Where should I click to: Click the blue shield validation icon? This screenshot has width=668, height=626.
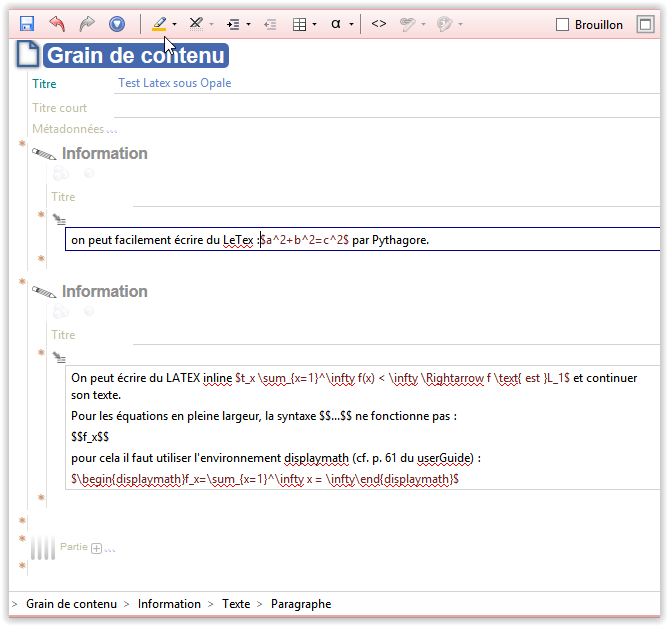[117, 24]
